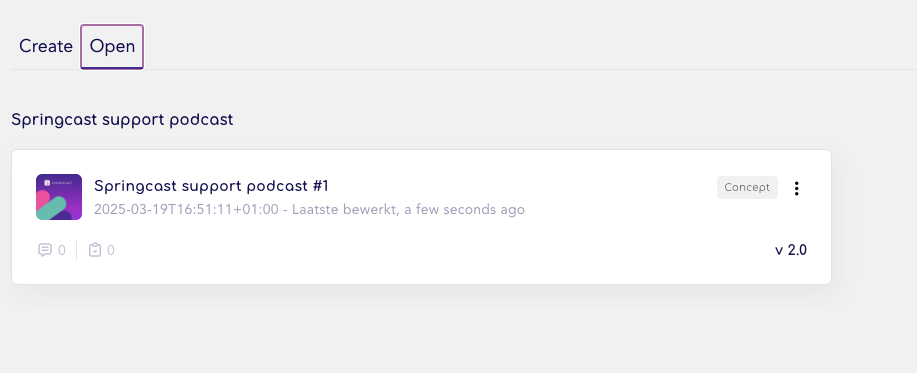Click the green pill shape in cover art
Image resolution: width=917 pixels, height=373 pixels.
coord(51,208)
